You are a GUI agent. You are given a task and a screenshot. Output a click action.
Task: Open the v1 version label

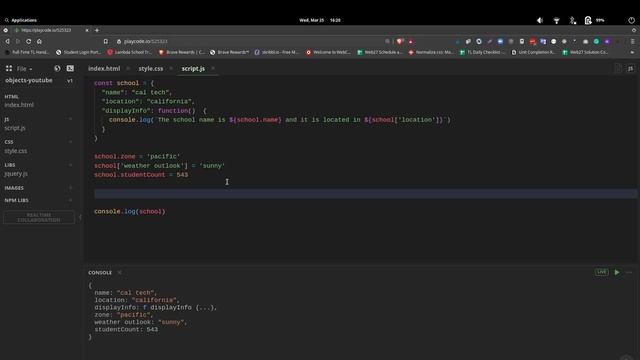coord(70,81)
